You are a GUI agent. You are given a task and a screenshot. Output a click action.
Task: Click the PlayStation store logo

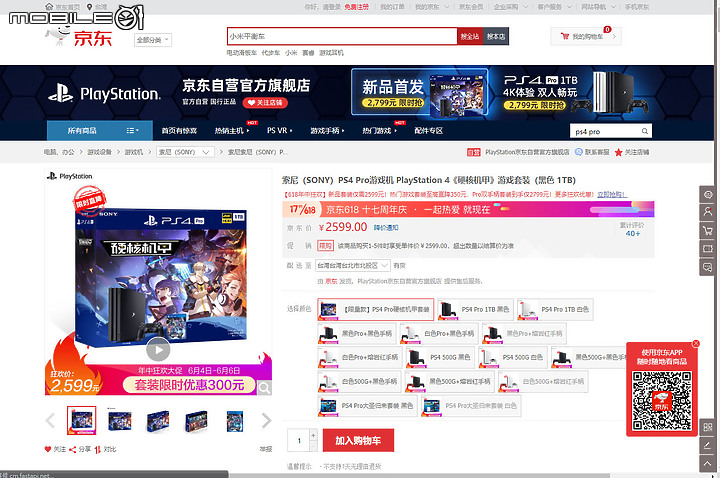pyautogui.click(x=105, y=94)
